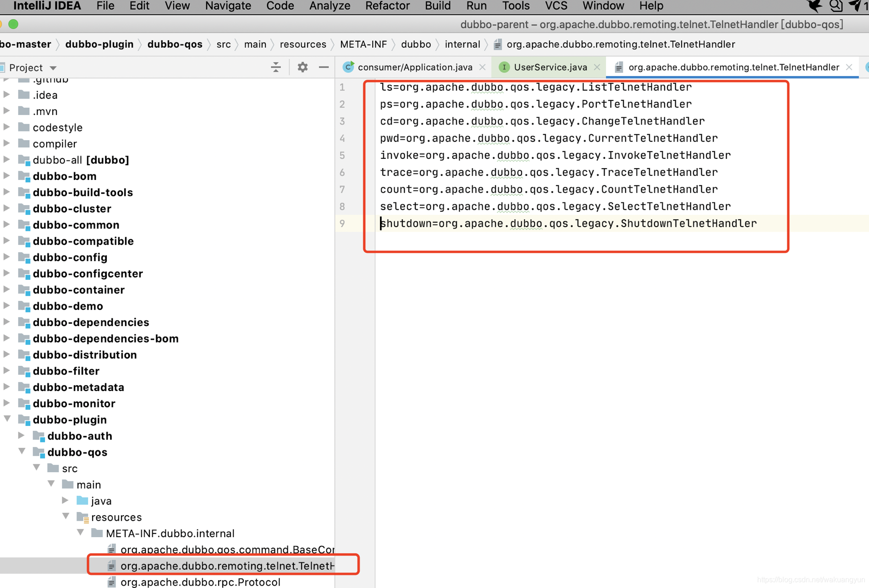Click internal in the breadcrumb bar
The width and height of the screenshot is (869, 588).
coord(462,44)
